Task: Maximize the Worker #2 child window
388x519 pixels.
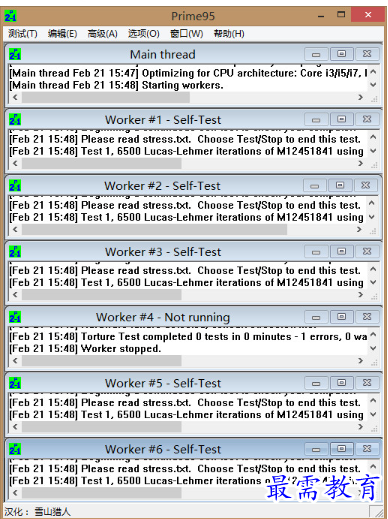Action: pos(340,185)
